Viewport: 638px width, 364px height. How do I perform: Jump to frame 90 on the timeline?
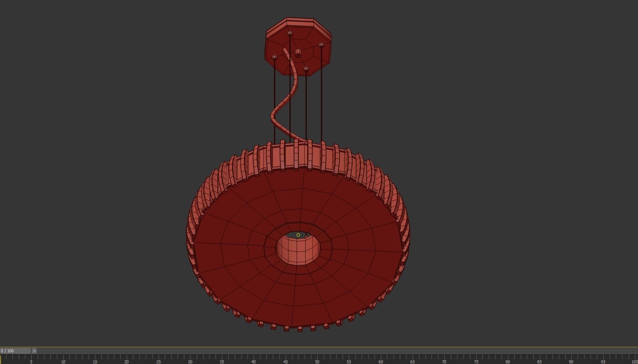pos(571,362)
